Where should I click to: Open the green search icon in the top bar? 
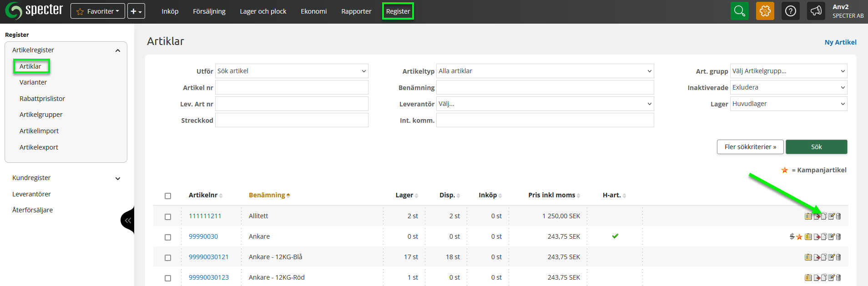[739, 11]
